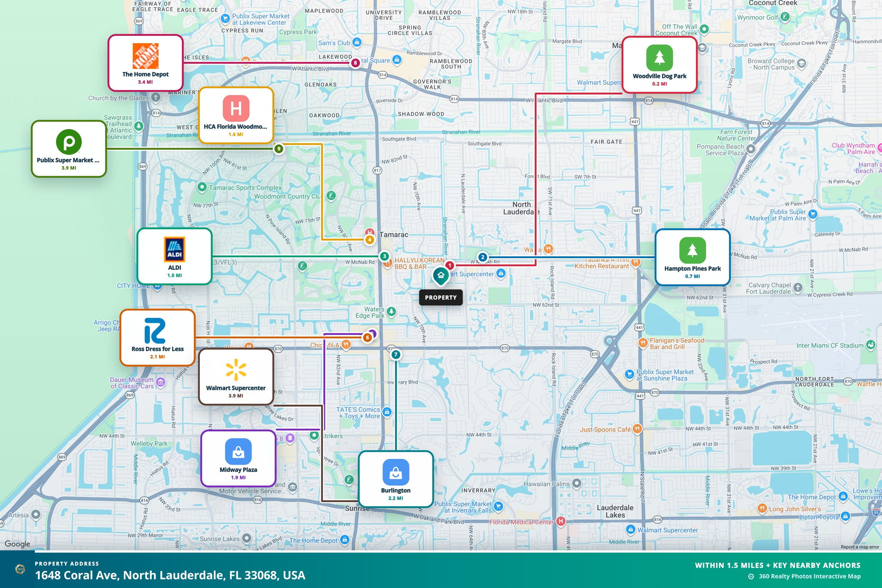Click Home Depot pin near Sunrise Lakes
The width and height of the screenshot is (882, 588).
pos(345,539)
